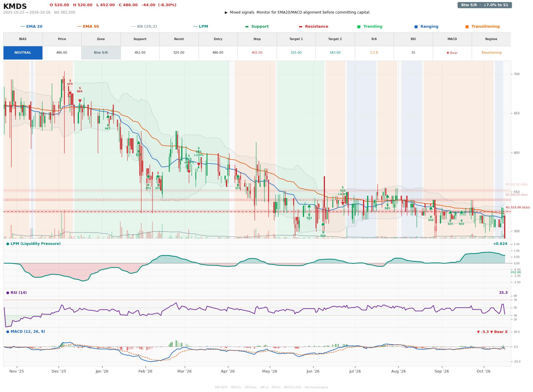This screenshot has height=392, width=533.
Task: Click the R:R value 1:1.9
Action: [x=374, y=53]
